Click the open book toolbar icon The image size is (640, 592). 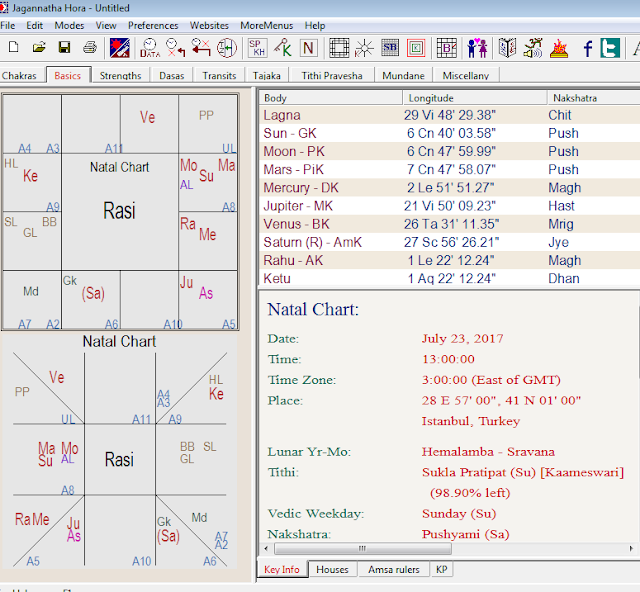point(507,48)
